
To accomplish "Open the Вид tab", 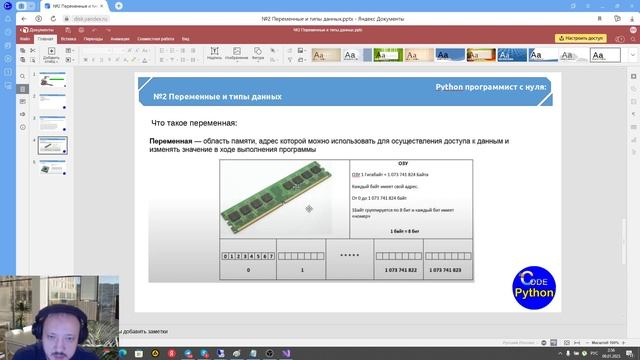I will (x=186, y=39).
